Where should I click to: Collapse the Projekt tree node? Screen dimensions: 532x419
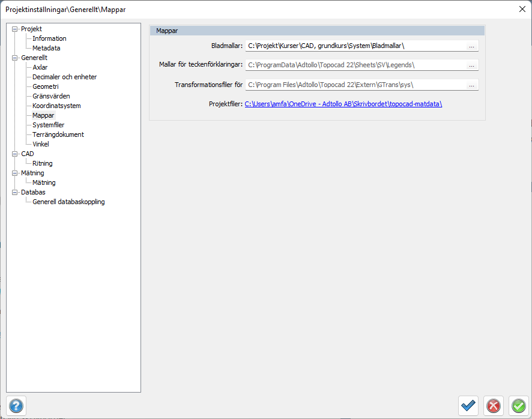coord(15,29)
